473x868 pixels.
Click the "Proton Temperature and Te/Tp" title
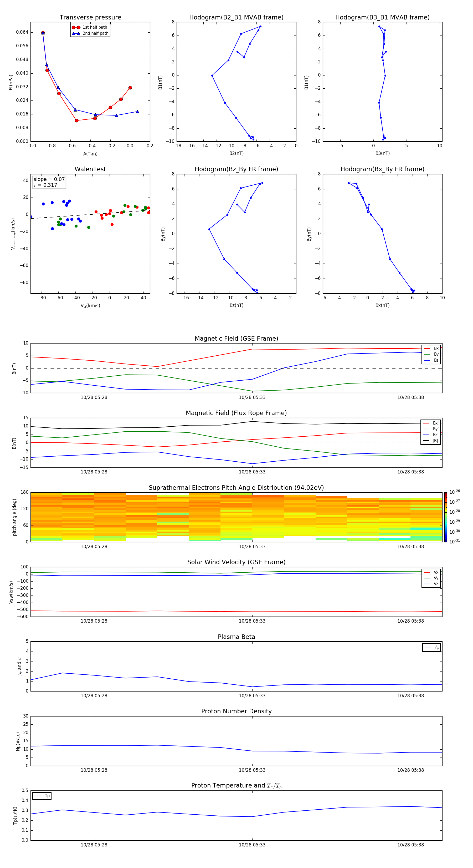point(236,786)
